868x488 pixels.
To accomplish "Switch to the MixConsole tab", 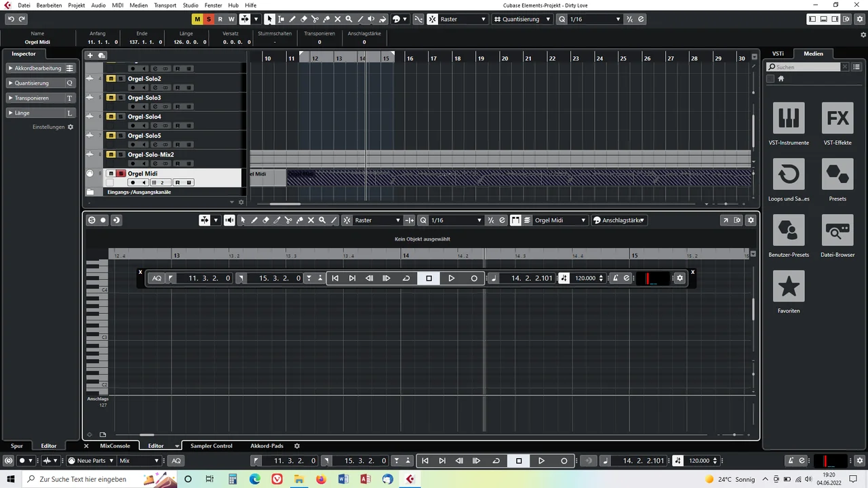I will click(x=115, y=445).
